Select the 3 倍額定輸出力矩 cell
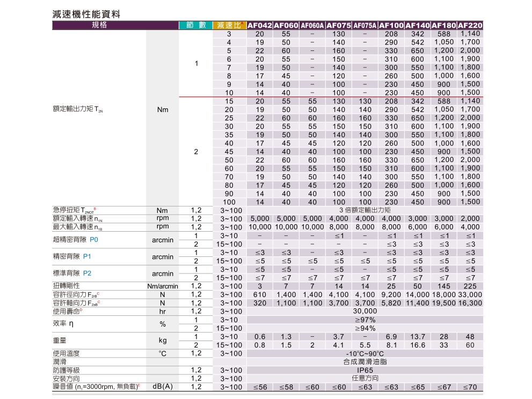 365,210
